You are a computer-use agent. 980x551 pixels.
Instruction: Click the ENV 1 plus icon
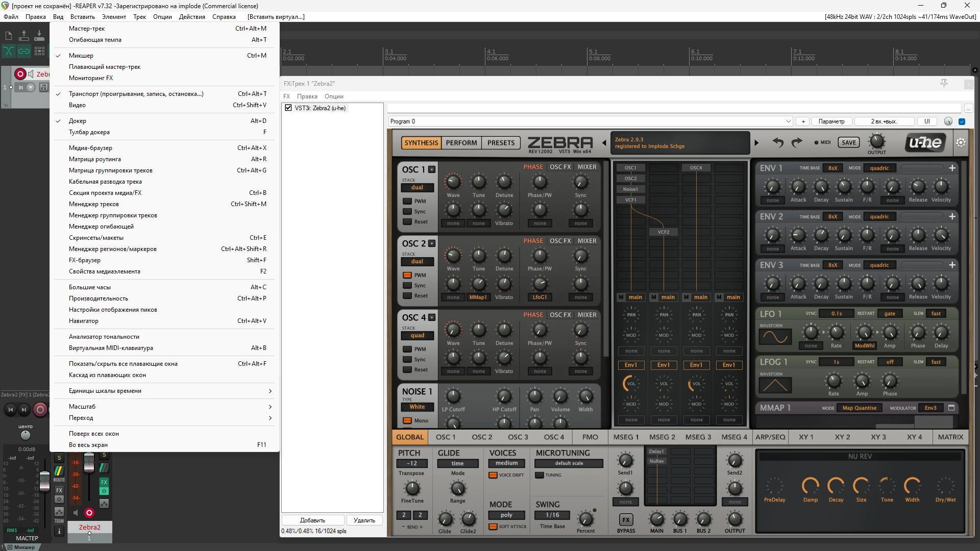coord(952,168)
